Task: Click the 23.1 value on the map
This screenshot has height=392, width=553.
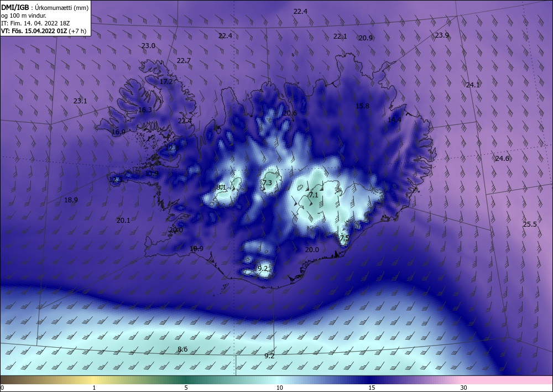Action: pyautogui.click(x=80, y=101)
